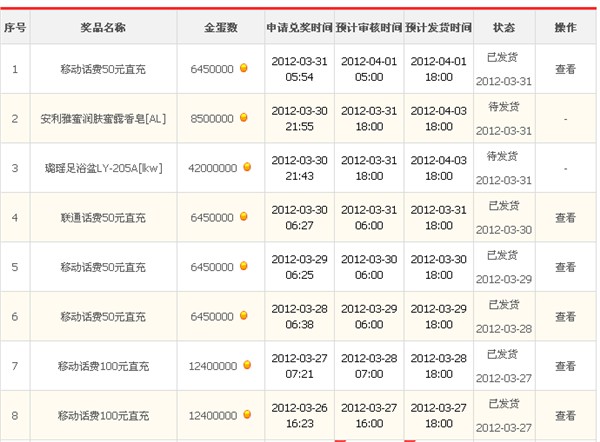600x442 pixels.
Task: Click row number 7 cell
Action: coord(15,366)
